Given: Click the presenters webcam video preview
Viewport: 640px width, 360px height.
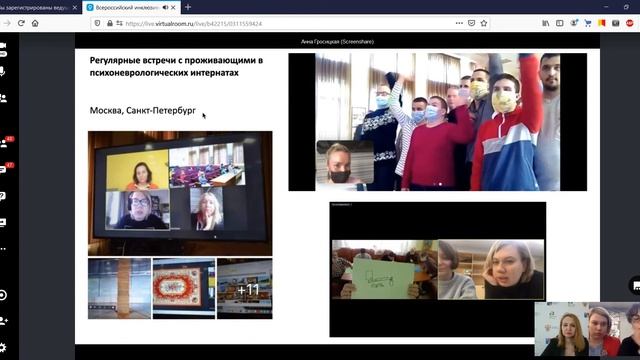Looking at the screenshot, I should point(587,329).
